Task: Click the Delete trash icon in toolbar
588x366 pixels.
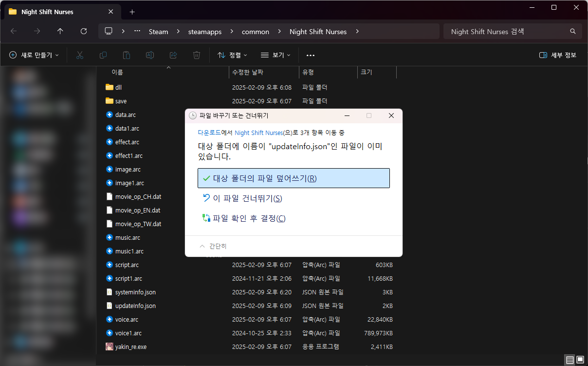Action: coord(197,55)
